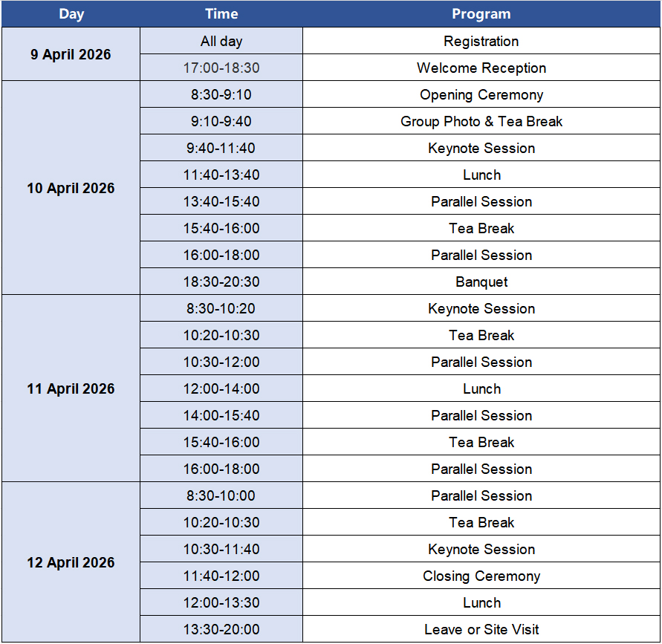
Task: Click the Day column header
Action: point(71,14)
